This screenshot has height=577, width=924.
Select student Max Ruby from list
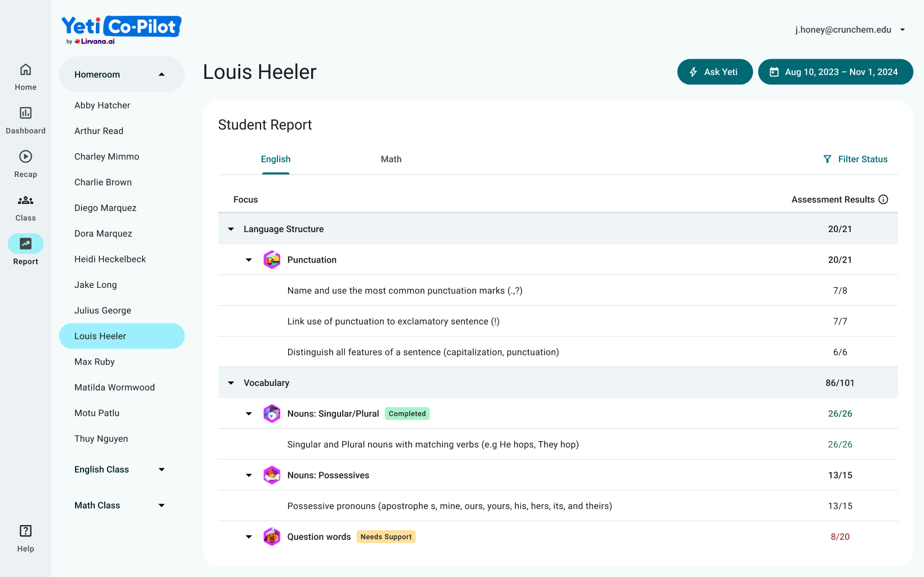(x=95, y=362)
